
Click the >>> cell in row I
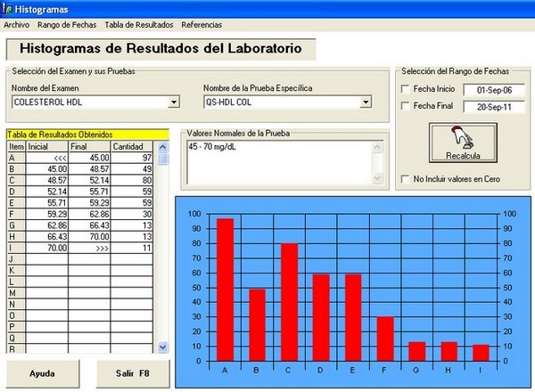[89, 248]
